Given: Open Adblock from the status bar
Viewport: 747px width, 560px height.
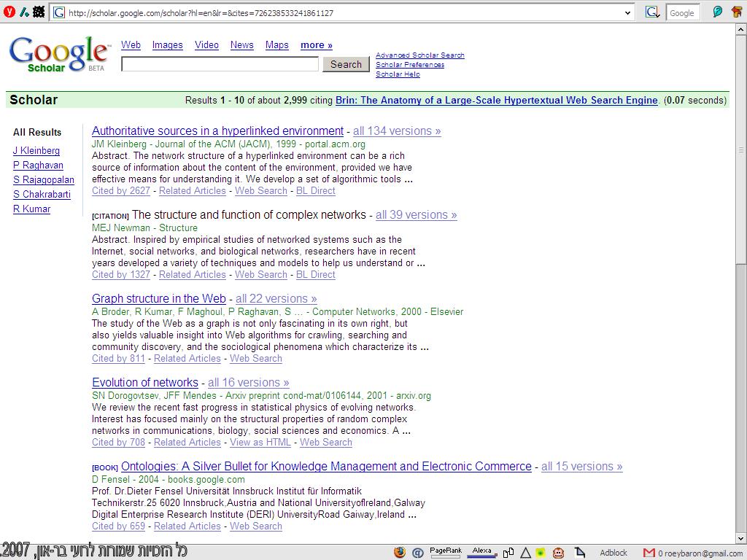Looking at the screenshot, I should 613,553.
